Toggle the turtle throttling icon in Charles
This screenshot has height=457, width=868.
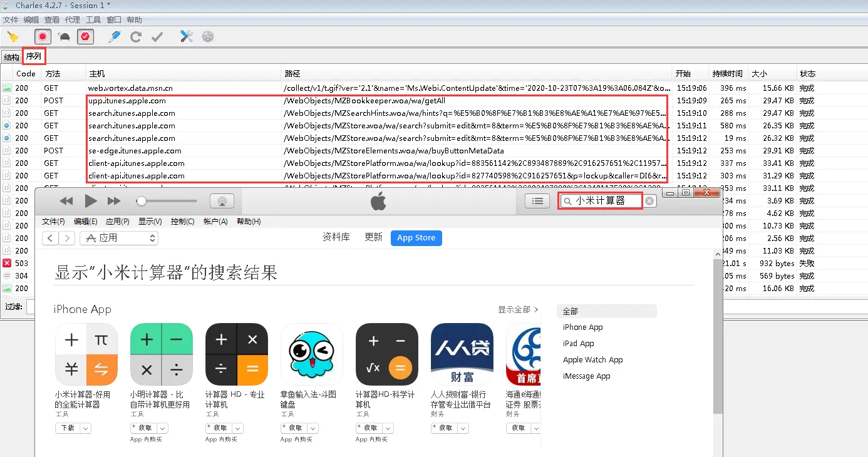pos(64,37)
